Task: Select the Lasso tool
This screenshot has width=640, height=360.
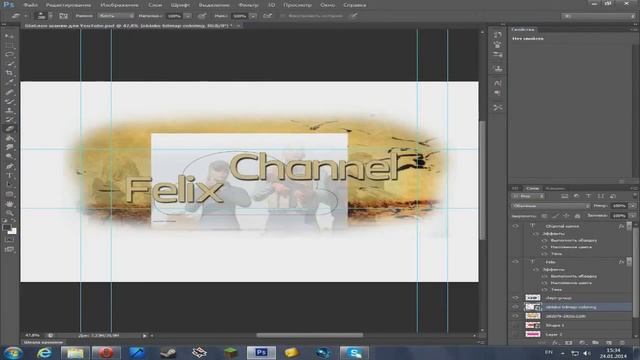Action: 9,54
